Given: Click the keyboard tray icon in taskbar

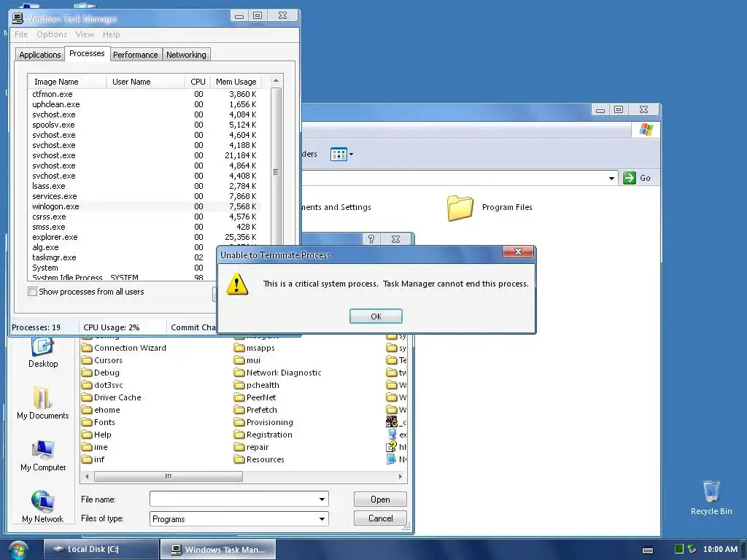Looking at the screenshot, I should click(648, 550).
